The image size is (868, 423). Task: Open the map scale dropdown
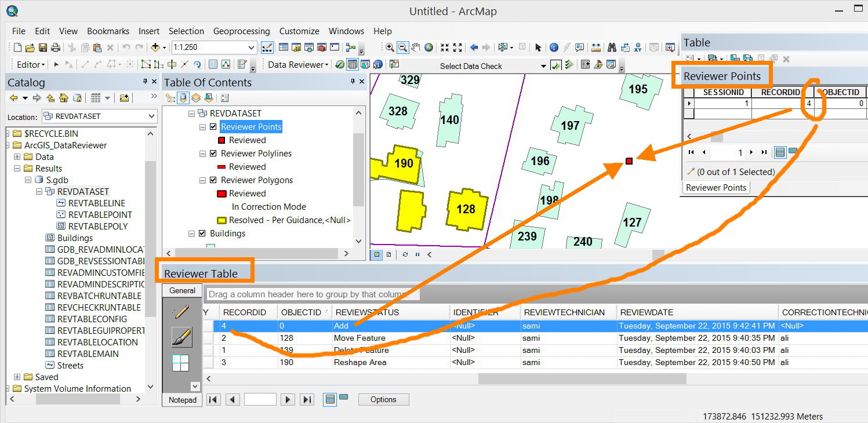coord(252,48)
